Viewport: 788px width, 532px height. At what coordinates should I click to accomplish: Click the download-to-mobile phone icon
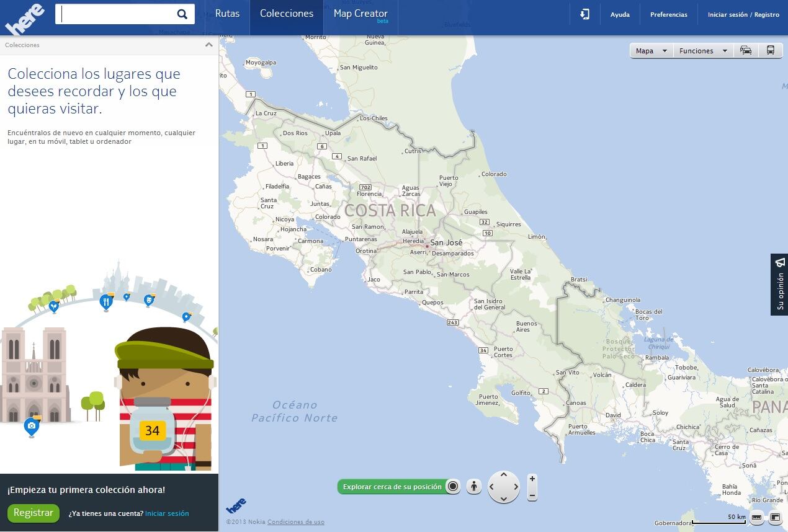(584, 14)
